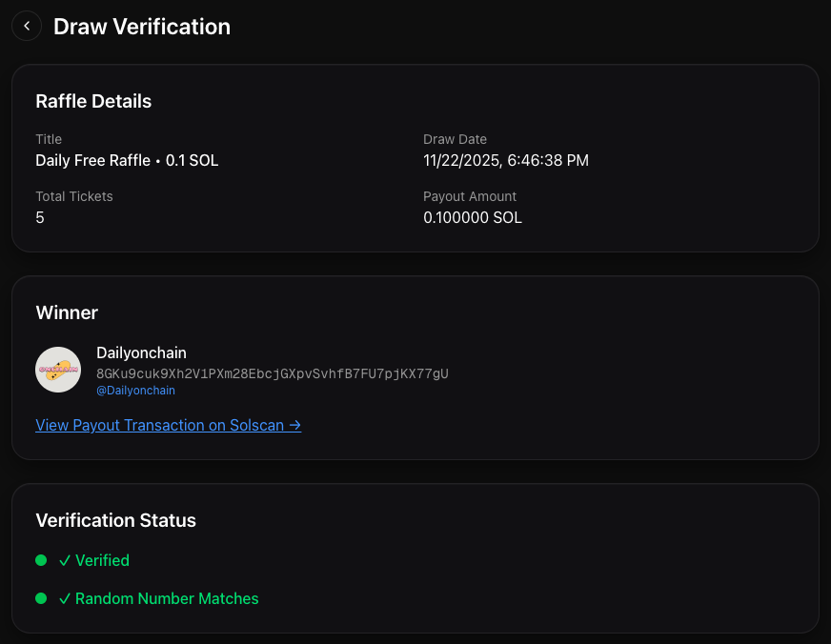Click the green dot before Random Number Matches
This screenshot has height=644, width=831.
click(x=40, y=598)
